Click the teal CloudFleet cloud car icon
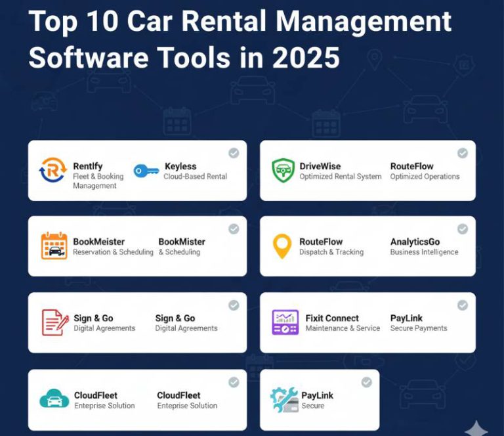Viewport: 504px width, 436px height. tap(54, 399)
